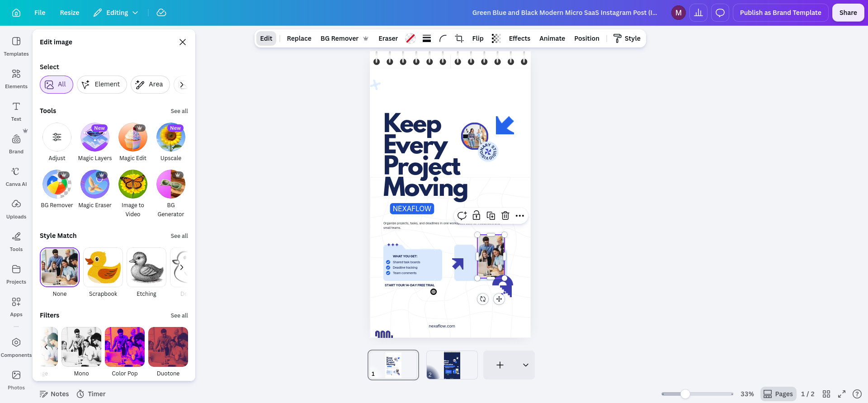The height and width of the screenshot is (403, 868).
Task: Delete selected image with trash icon
Action: coord(505,216)
